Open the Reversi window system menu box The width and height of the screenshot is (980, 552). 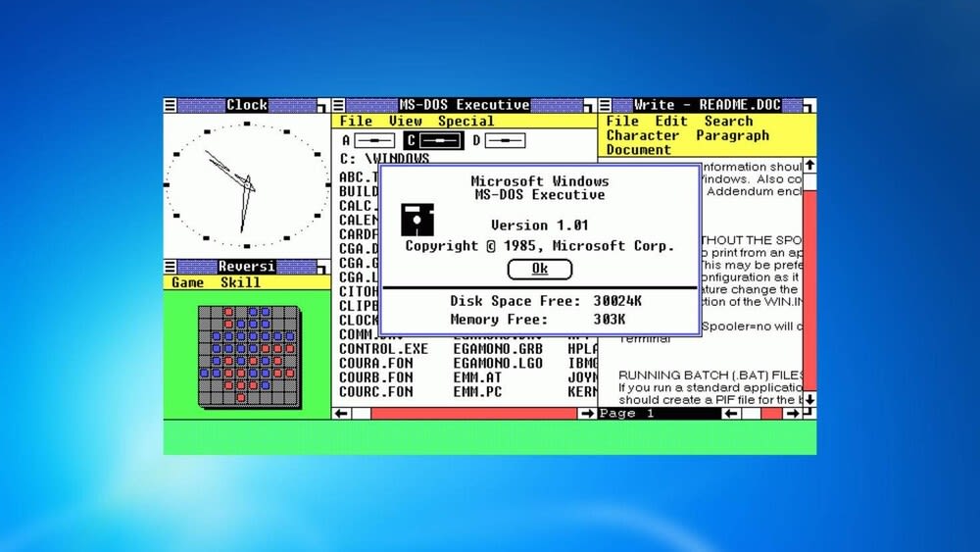(x=170, y=267)
